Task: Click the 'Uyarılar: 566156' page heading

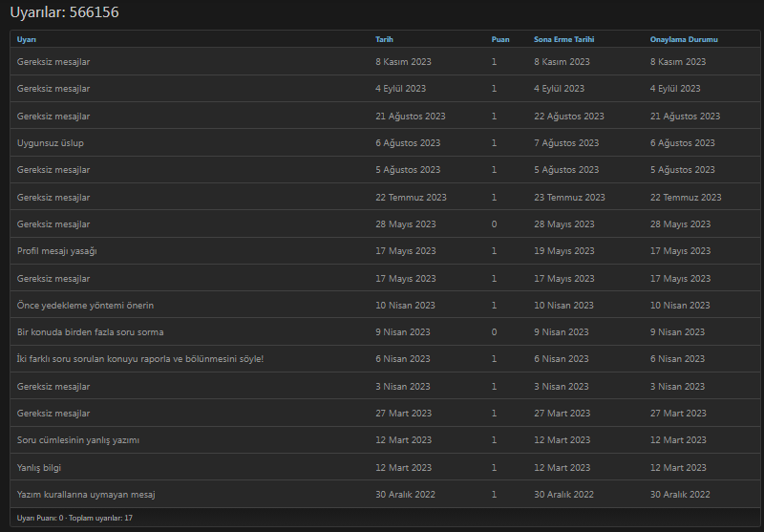Action: point(64,12)
